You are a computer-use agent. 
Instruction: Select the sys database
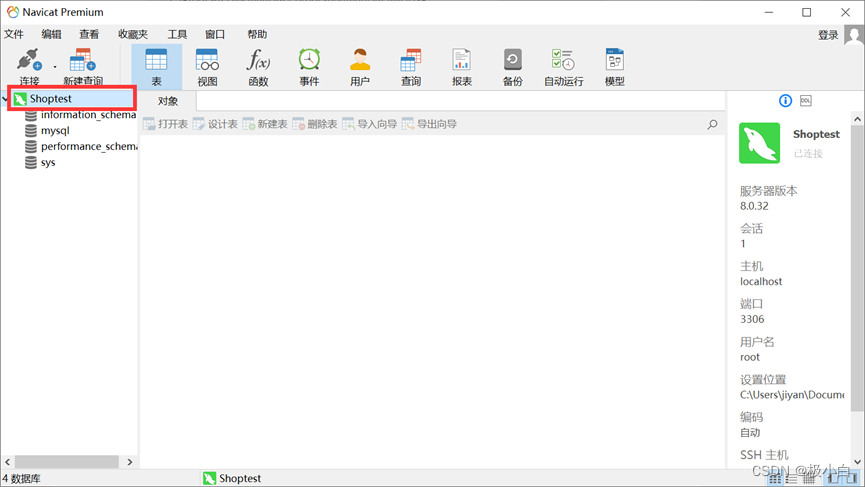pos(40,163)
